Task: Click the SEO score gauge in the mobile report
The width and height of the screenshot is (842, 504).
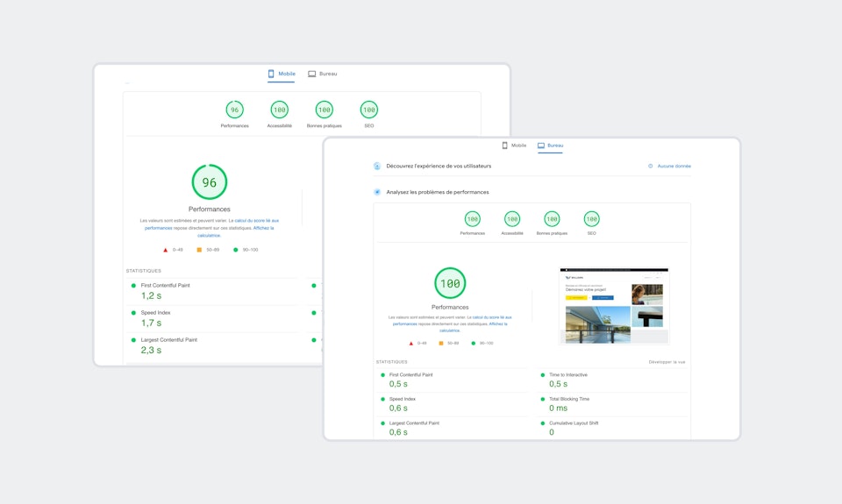Action: tap(369, 110)
